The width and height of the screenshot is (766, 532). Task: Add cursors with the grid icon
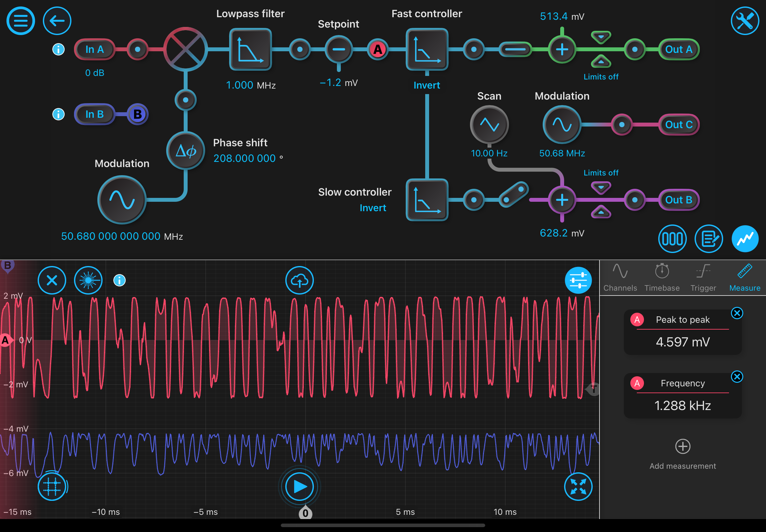[x=52, y=486]
